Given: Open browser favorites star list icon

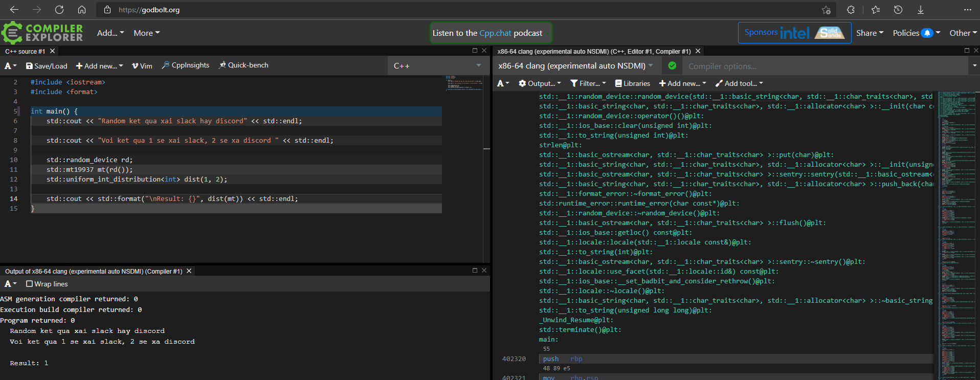Looking at the screenshot, I should coord(876,10).
